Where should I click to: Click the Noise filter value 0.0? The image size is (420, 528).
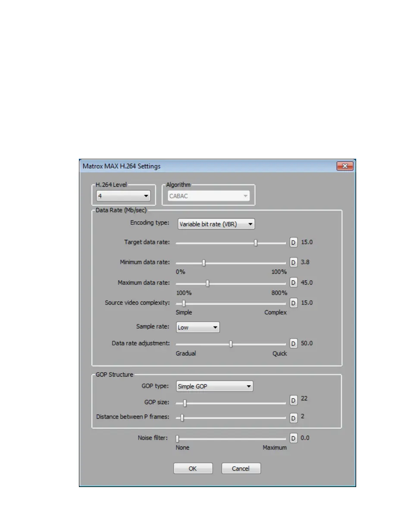(305, 438)
